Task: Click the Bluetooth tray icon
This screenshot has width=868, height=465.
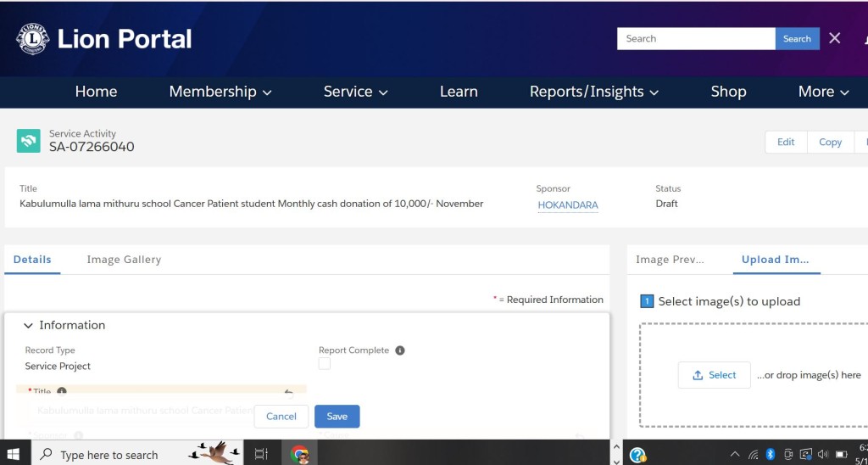Action: [x=770, y=455]
